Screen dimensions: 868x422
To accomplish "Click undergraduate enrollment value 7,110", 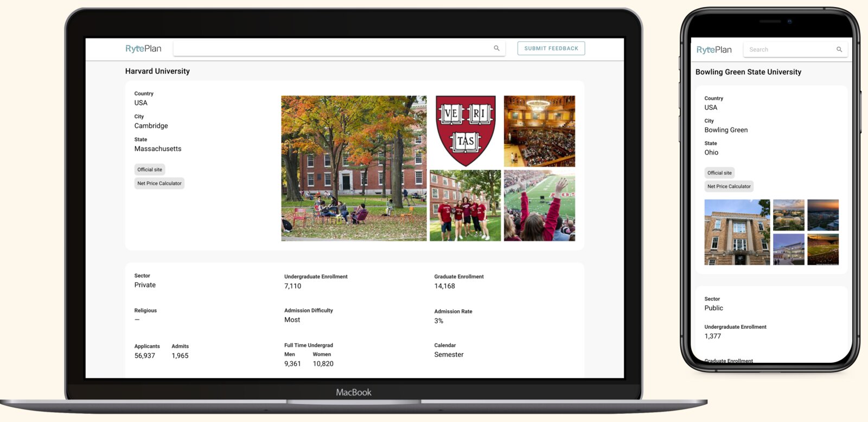I will [x=292, y=286].
